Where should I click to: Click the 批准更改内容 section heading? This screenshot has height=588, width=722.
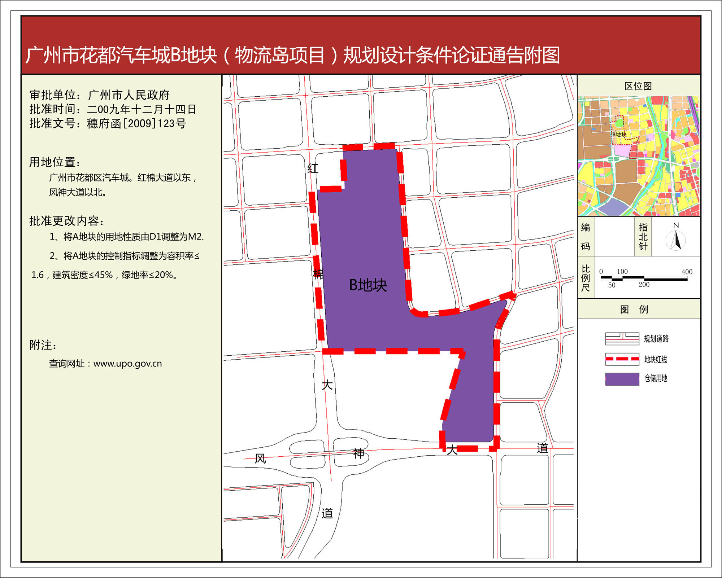tap(67, 220)
